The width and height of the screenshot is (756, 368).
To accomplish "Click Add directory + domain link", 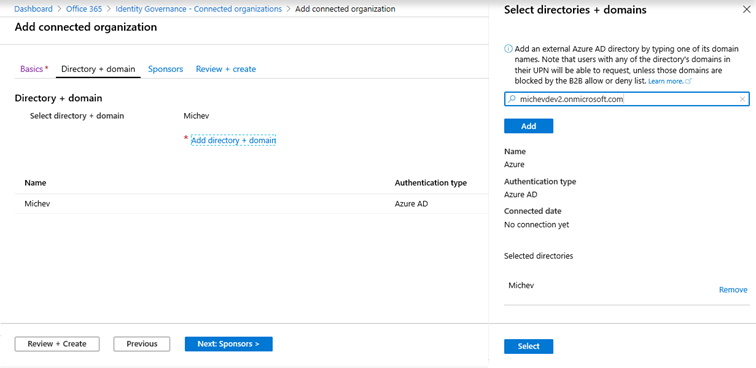I will 233,140.
